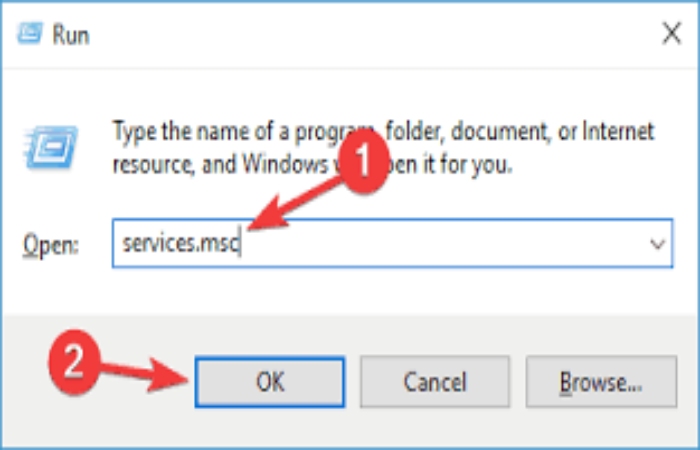This screenshot has height=450, width=700.
Task: Click the large Run program icon beside description
Action: point(50,149)
